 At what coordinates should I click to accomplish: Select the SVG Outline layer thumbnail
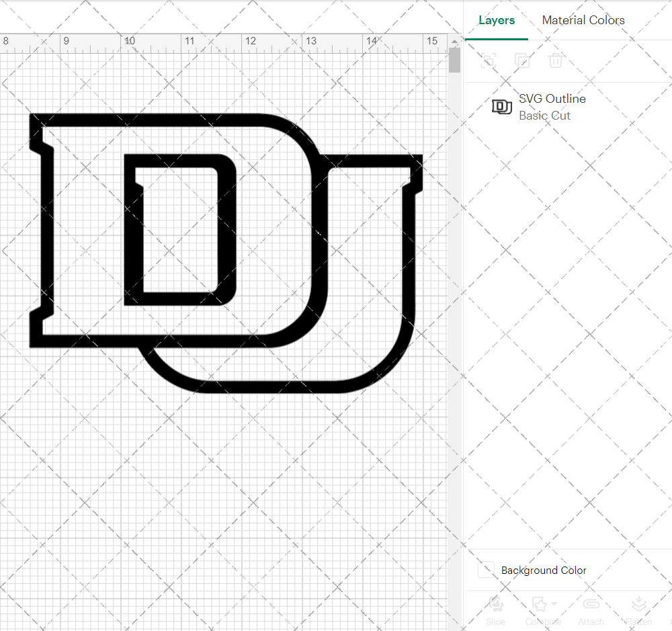tap(502, 107)
